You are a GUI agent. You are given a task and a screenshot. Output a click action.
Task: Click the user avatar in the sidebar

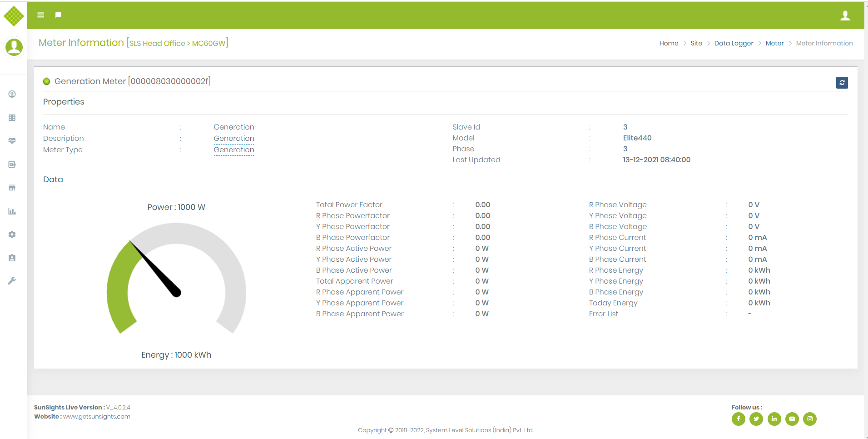click(14, 47)
